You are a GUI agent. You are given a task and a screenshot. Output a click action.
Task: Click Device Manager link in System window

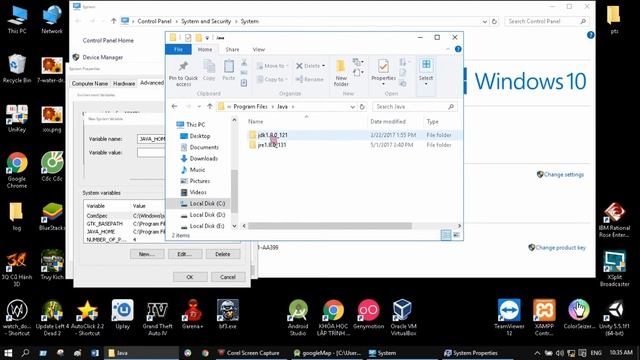(102, 58)
